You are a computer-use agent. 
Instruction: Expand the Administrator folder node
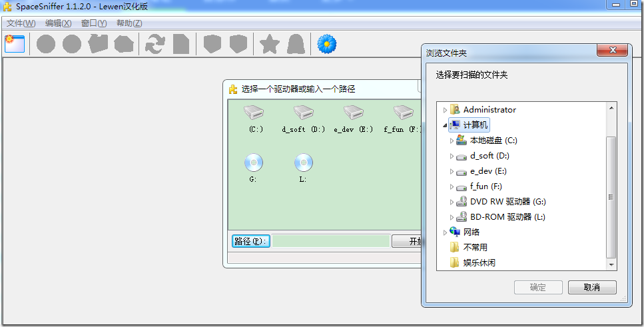[x=445, y=110]
